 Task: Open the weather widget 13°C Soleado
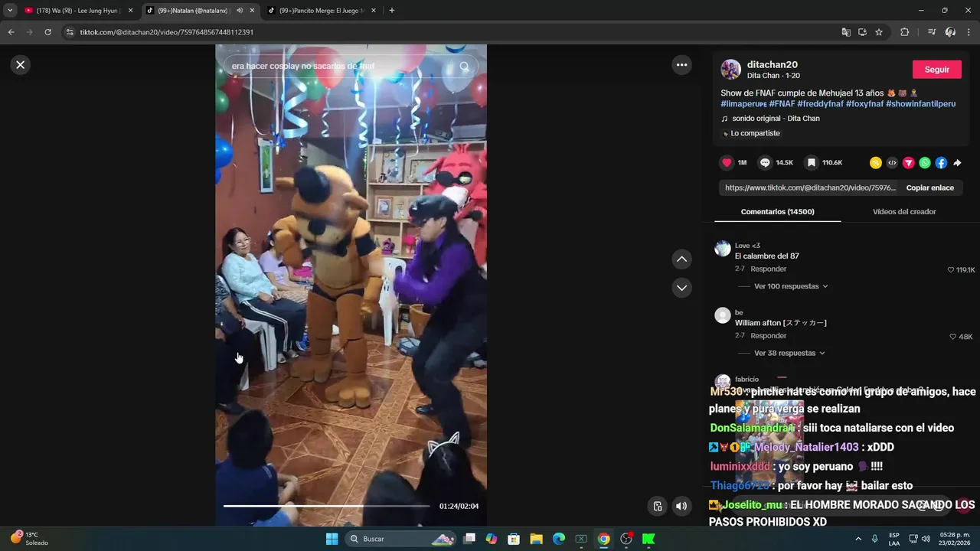(31, 539)
